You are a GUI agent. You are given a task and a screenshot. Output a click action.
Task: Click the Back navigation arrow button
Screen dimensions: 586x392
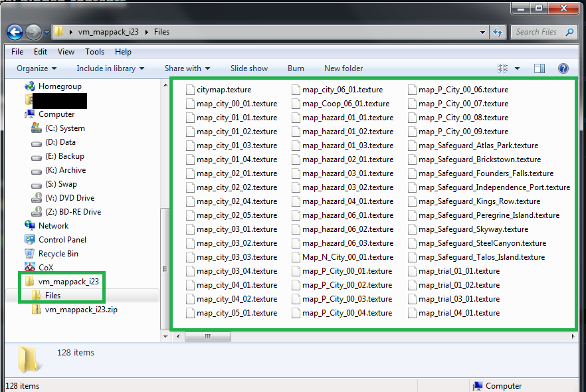coord(15,31)
